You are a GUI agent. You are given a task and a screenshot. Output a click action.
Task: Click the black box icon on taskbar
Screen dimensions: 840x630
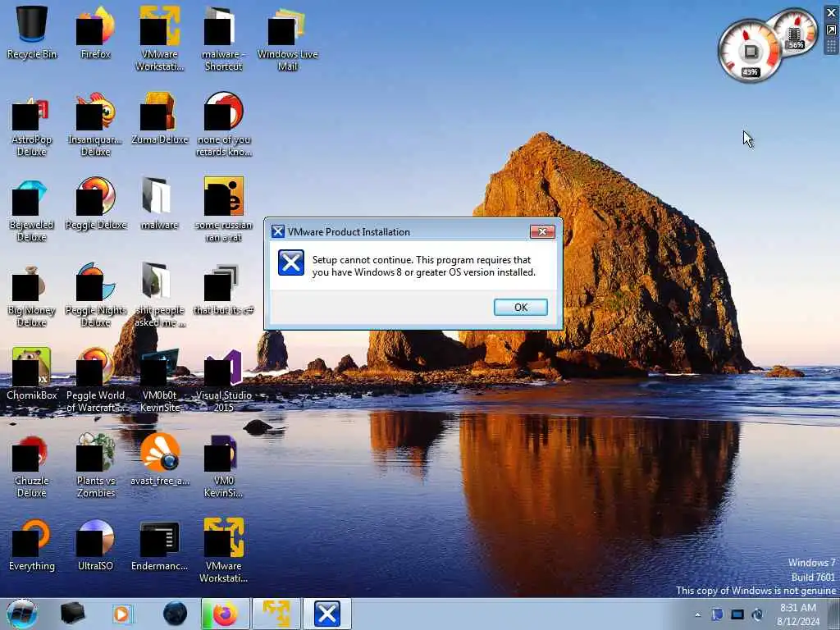(72, 614)
